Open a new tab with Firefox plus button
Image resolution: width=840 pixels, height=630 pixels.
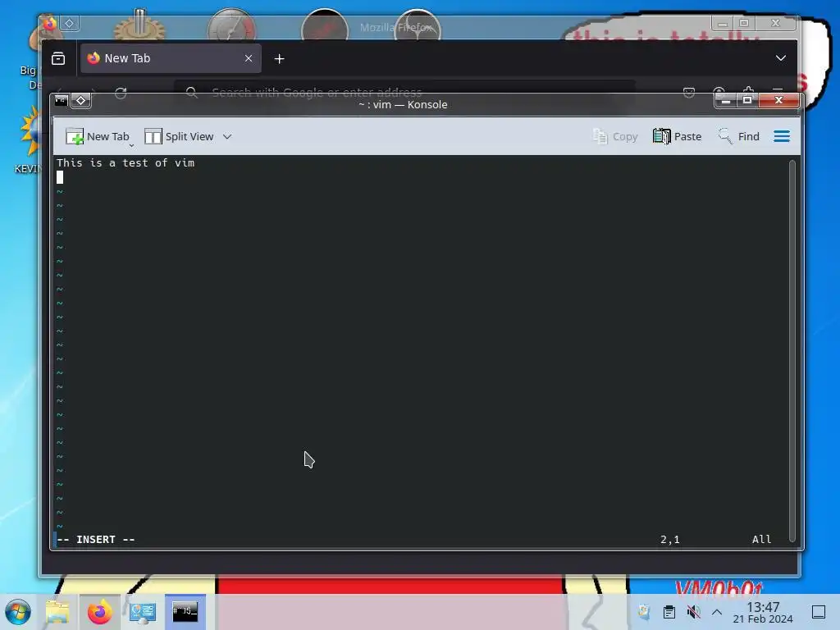[279, 59]
